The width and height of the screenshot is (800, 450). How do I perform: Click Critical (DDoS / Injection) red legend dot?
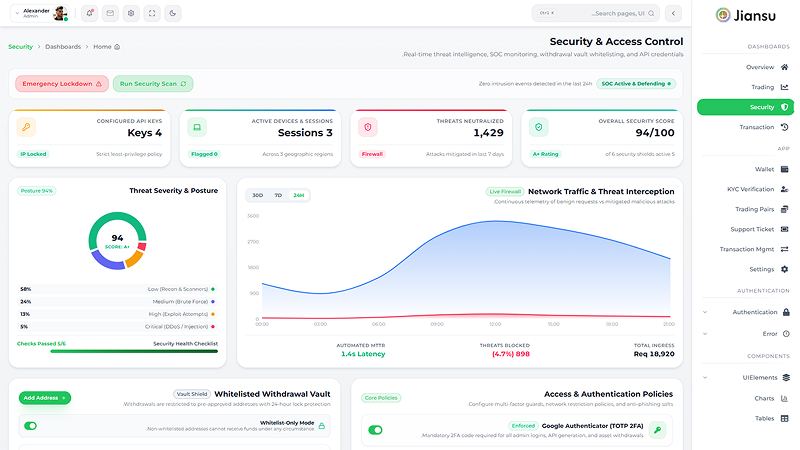coord(213,327)
